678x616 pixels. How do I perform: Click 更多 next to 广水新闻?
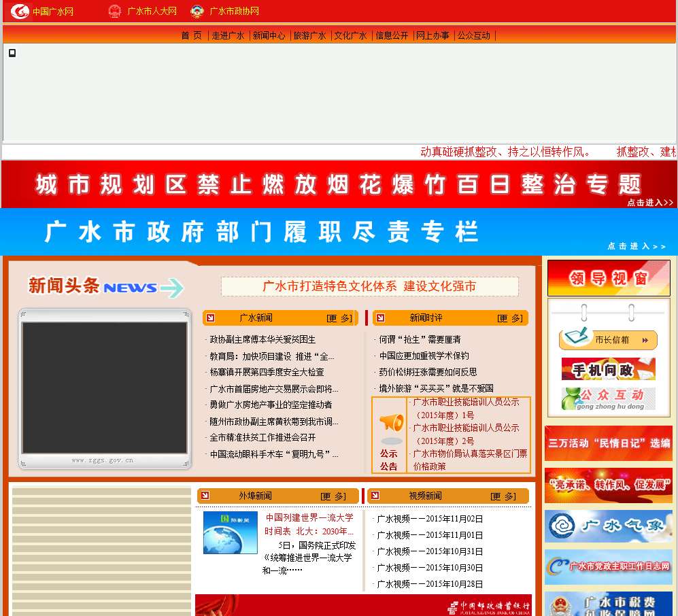[x=339, y=319]
